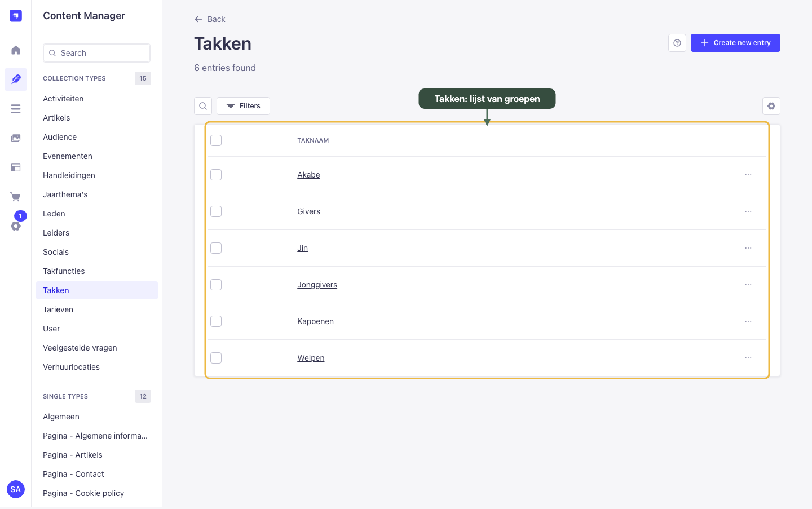Screen dimensions: 812x509
Task: Open the Welpen entry link
Action: tap(311, 358)
